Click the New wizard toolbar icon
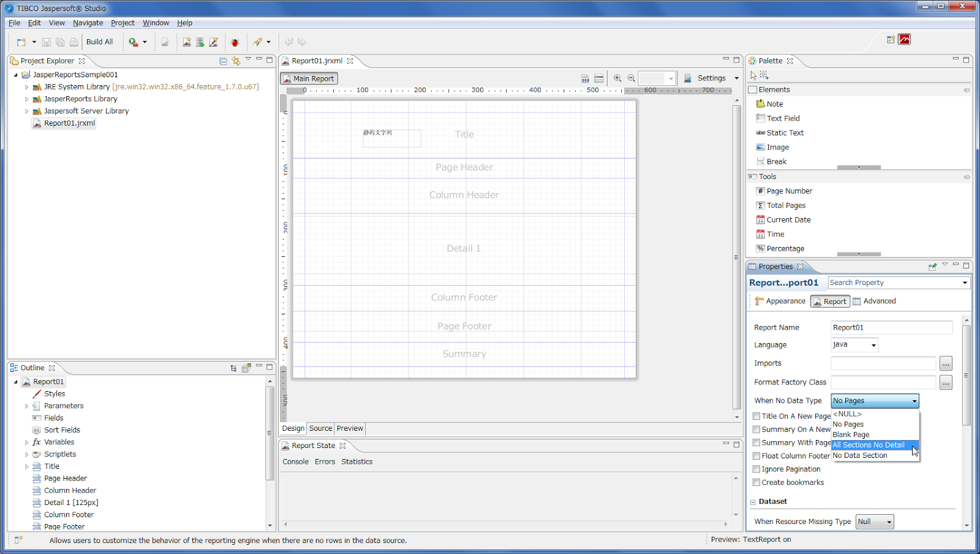 coord(21,42)
